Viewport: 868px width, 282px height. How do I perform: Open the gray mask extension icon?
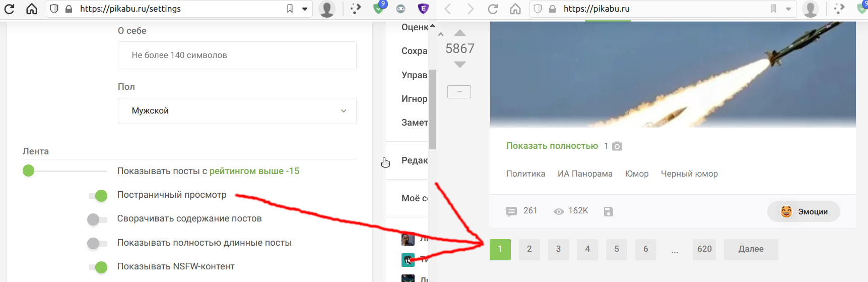(400, 9)
